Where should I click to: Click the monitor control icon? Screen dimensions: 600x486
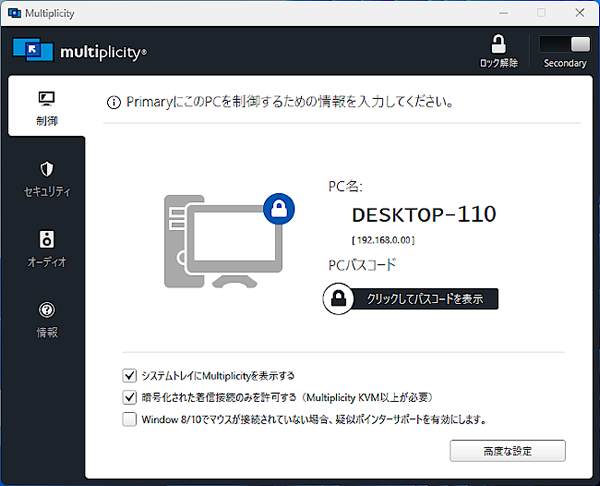pos(47,99)
